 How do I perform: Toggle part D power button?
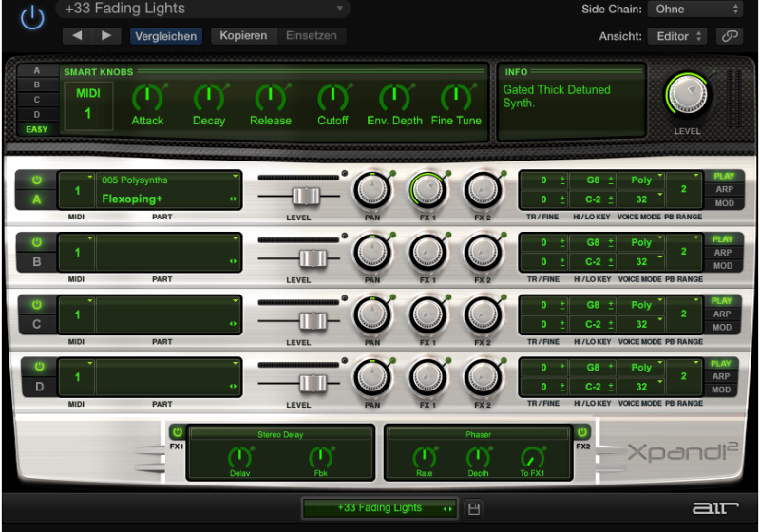pos(37,366)
